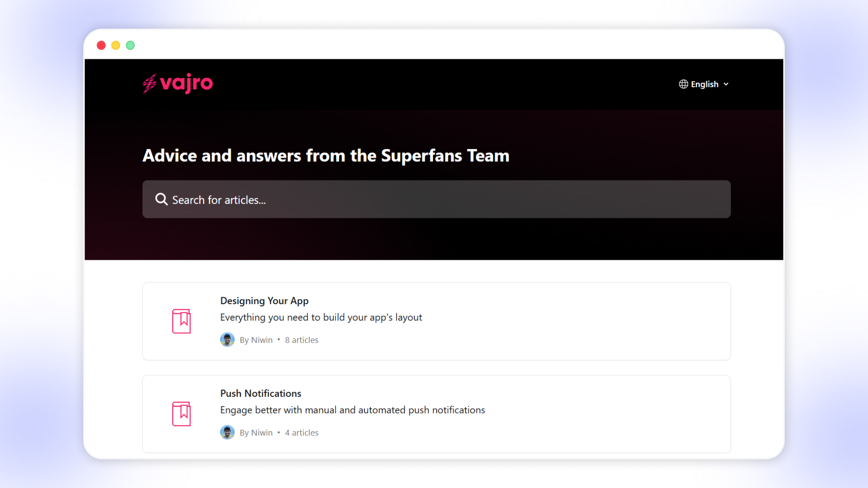Click the 8 articles count text

tap(302, 340)
